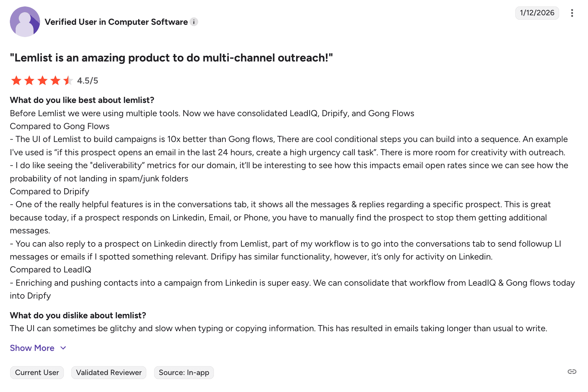Click the first rating star

16,81
